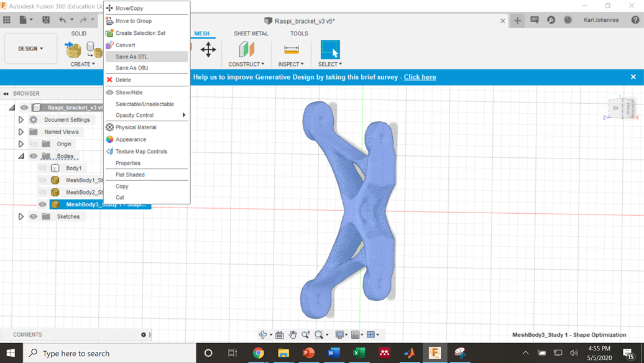Image resolution: width=644 pixels, height=363 pixels.
Task: Show the Origin folder using its eye
Action: point(34,144)
